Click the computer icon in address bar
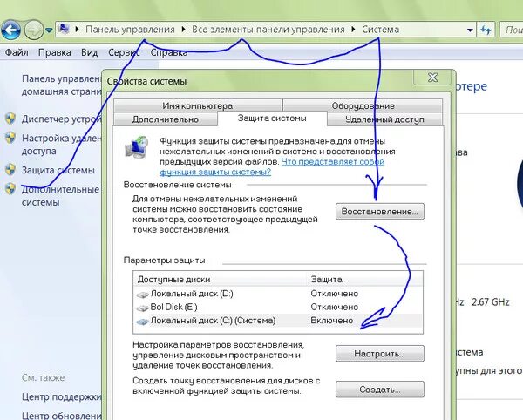The image size is (523, 420). coord(63,30)
